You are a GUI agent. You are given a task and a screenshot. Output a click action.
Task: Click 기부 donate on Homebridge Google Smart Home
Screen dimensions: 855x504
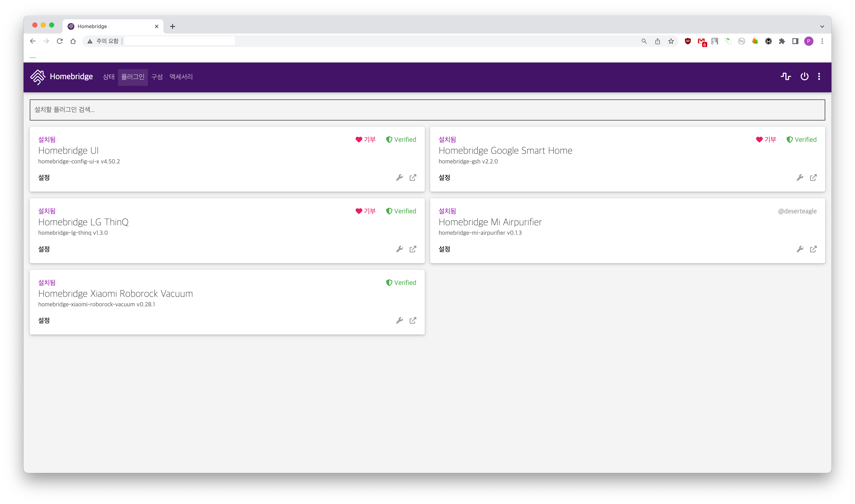[766, 140]
